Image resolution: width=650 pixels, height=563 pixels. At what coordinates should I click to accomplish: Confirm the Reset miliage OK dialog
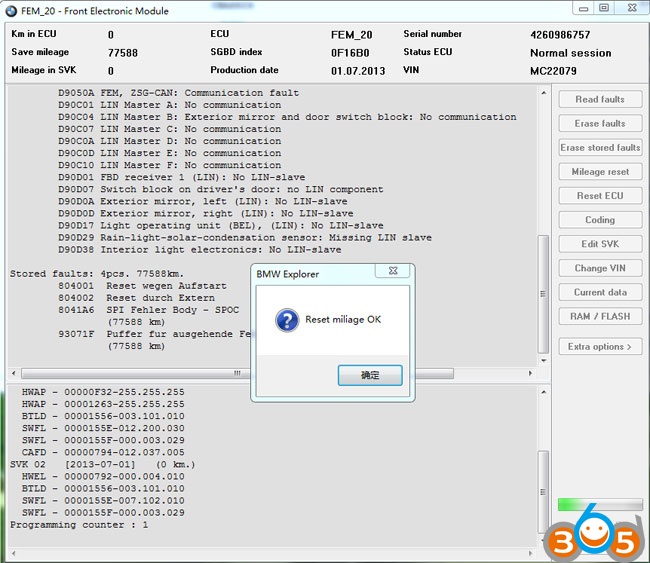pos(370,375)
